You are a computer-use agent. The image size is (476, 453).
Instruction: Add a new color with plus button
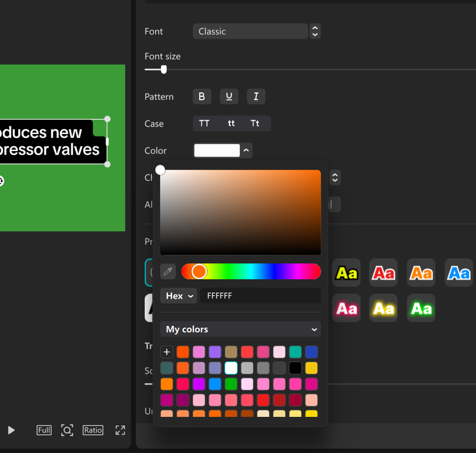pyautogui.click(x=167, y=352)
